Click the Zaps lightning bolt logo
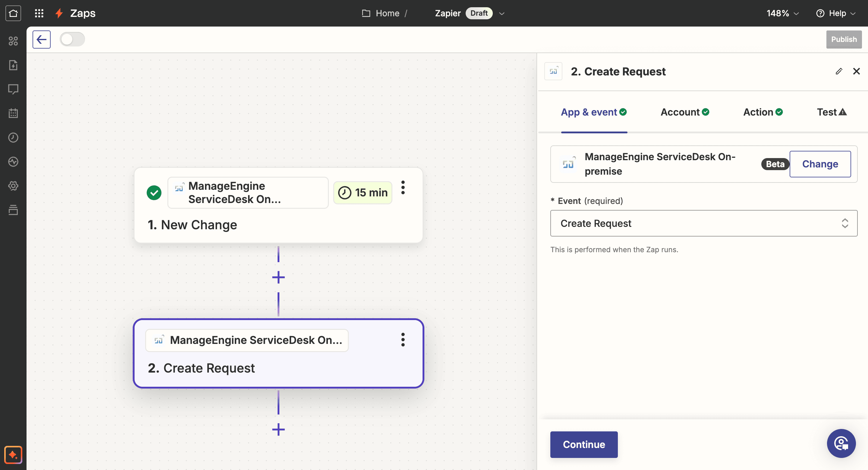The width and height of the screenshot is (868, 470). coord(59,13)
